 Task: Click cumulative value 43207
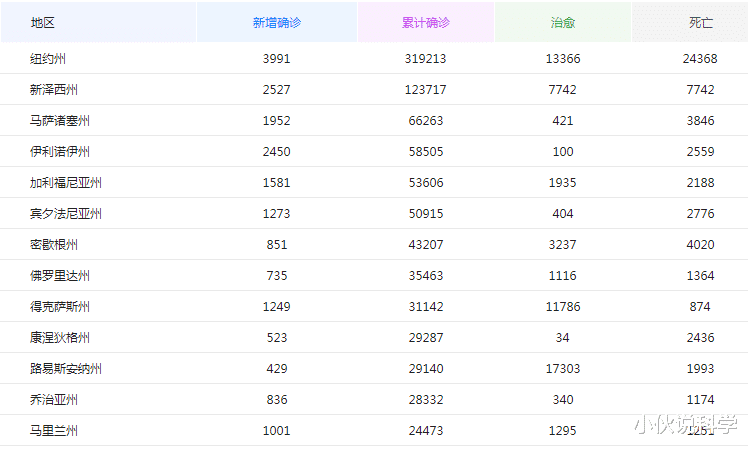pos(426,245)
